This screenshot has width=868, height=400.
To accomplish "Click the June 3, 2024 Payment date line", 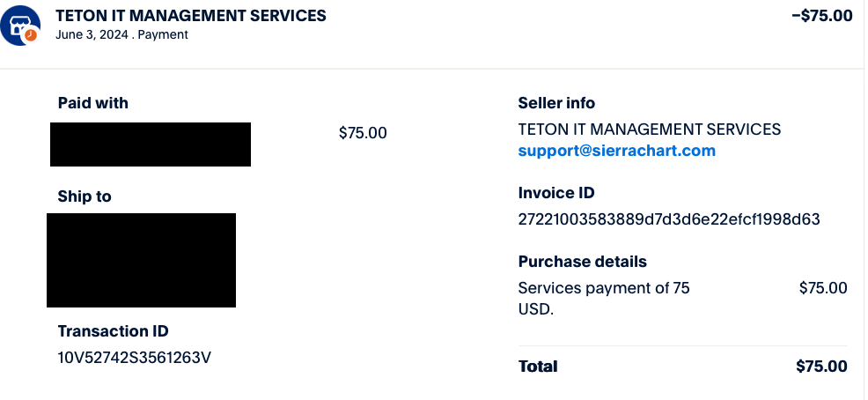I will (x=121, y=35).
